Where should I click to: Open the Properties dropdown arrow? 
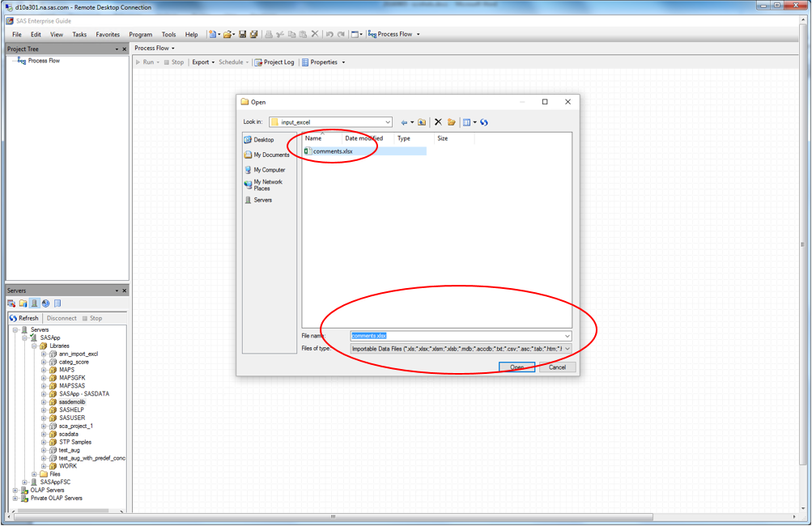[343, 62]
